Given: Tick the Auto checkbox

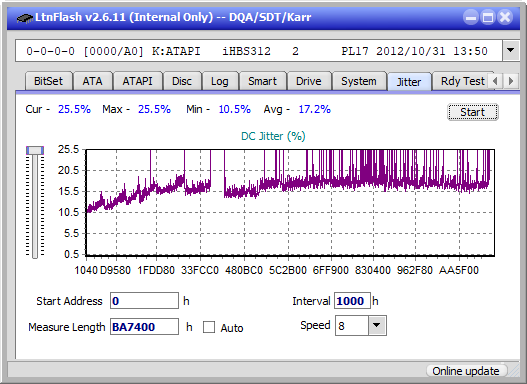Looking at the screenshot, I should (209, 327).
